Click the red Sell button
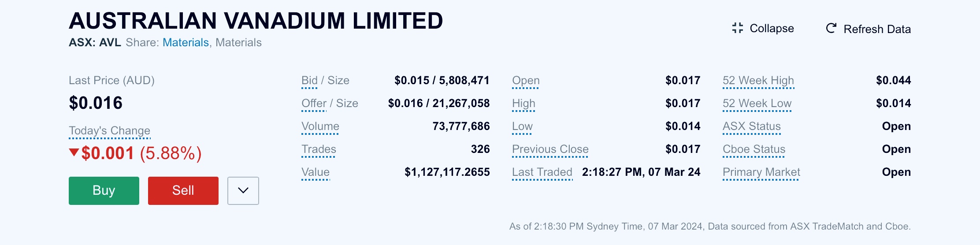 183,191
